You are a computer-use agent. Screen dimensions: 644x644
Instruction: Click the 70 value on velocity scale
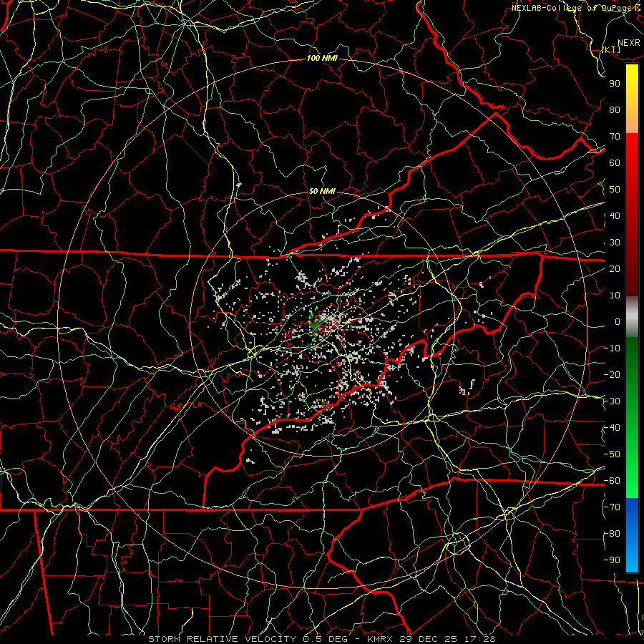click(x=615, y=137)
